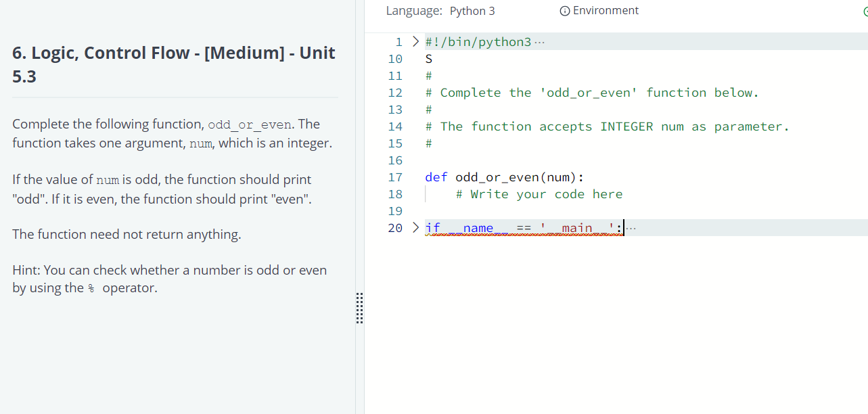This screenshot has height=414, width=868.
Task: Expand the folded block at line 20
Action: click(415, 228)
